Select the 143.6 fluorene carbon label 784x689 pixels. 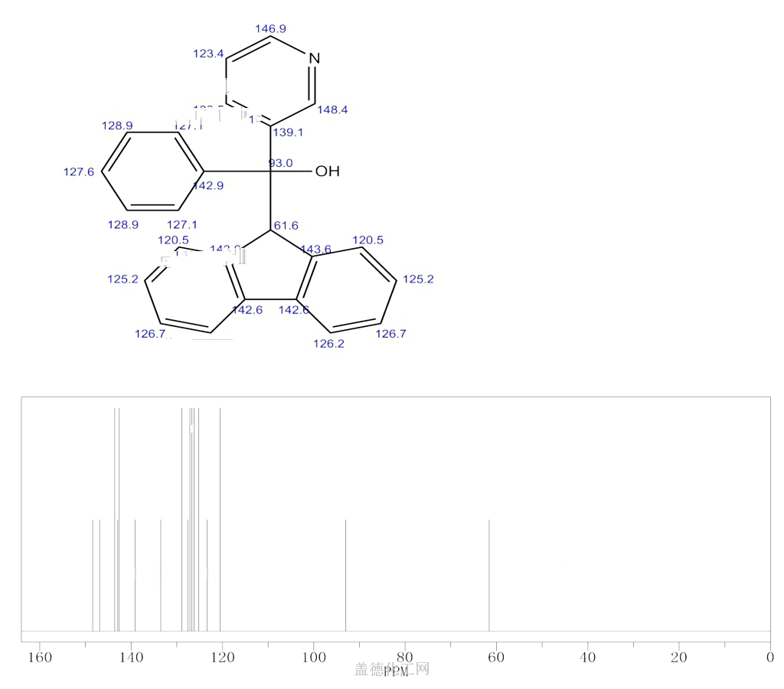coord(315,249)
